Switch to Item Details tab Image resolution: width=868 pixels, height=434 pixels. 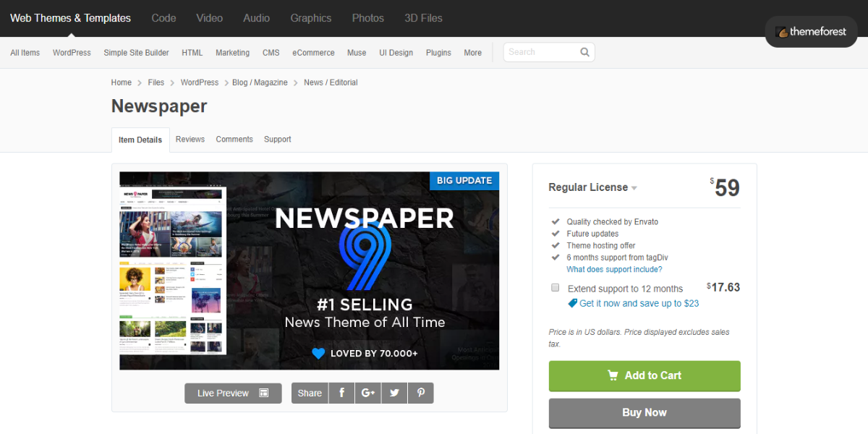(x=140, y=140)
